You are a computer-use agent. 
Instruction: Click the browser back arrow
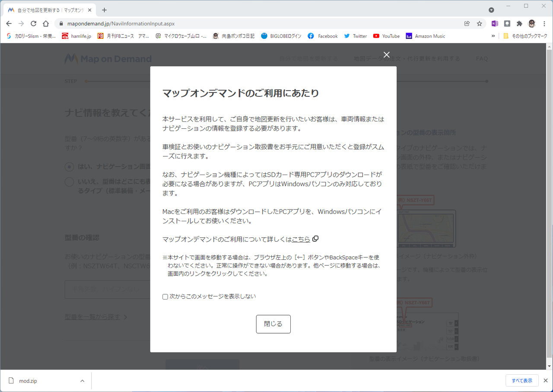[9, 23]
